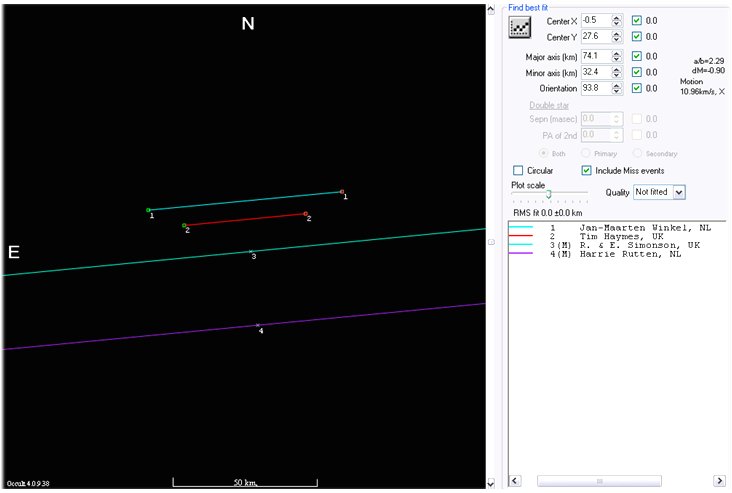This screenshot has width=732, height=493.
Task: Click the Plot scale slider
Action: [x=549, y=194]
